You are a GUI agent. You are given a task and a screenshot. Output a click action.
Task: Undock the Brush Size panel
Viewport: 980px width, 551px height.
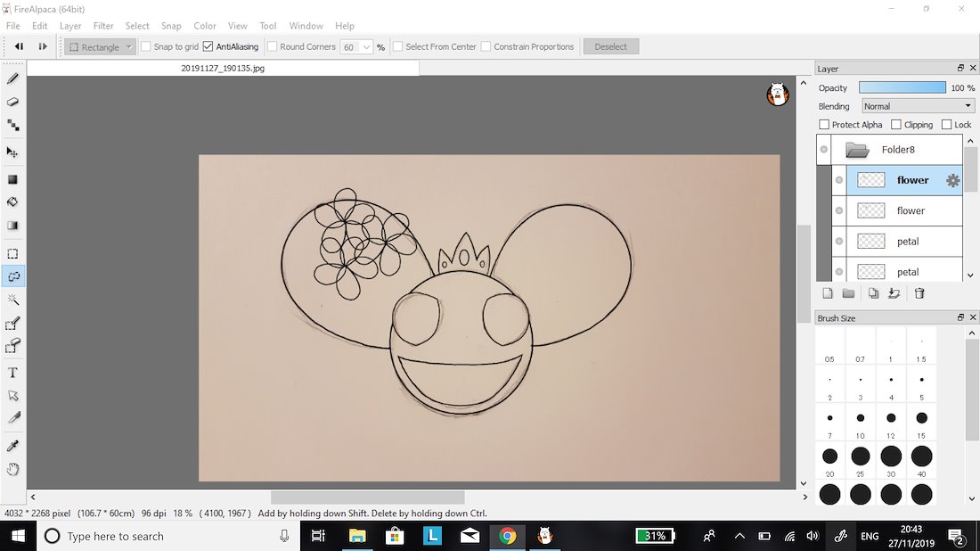click(960, 317)
